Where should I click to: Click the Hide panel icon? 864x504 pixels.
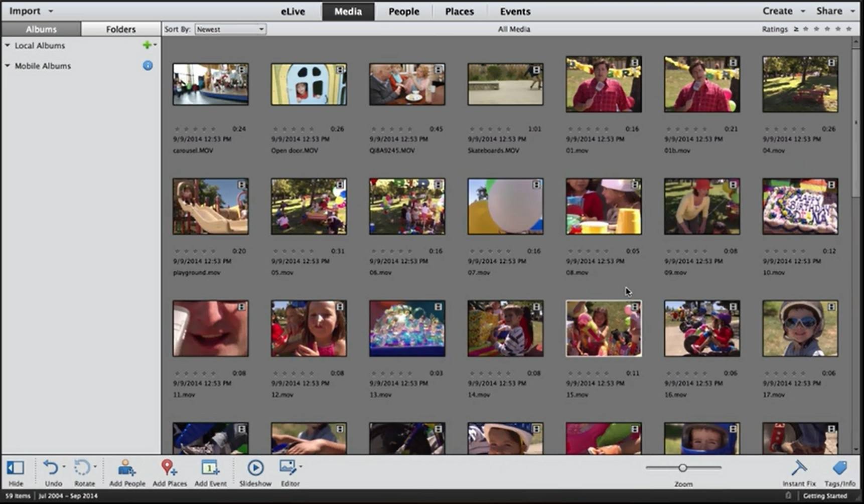[x=15, y=467]
